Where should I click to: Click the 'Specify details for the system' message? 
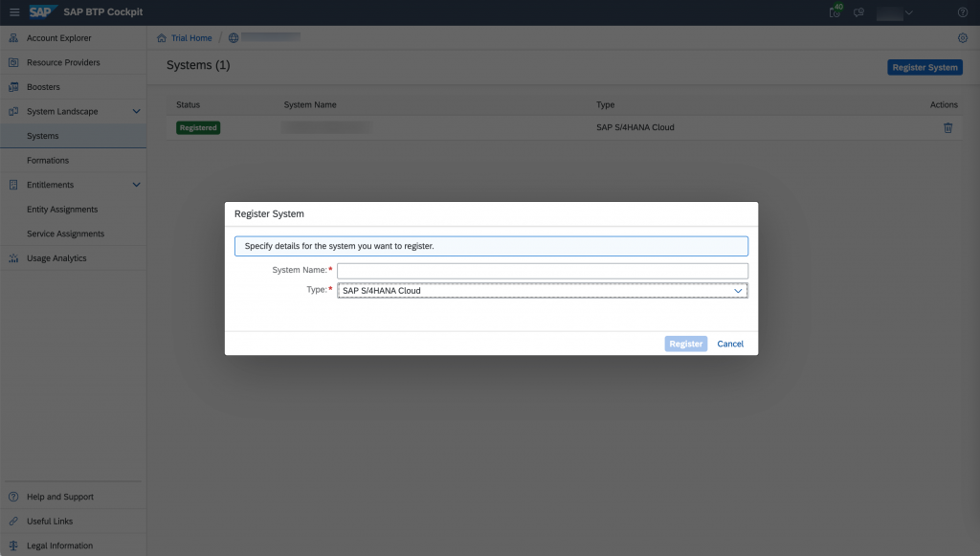[491, 246]
